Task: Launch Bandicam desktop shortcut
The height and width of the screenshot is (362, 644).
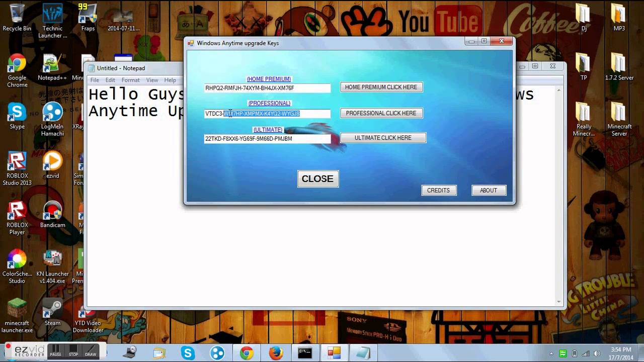Action: pos(52,214)
